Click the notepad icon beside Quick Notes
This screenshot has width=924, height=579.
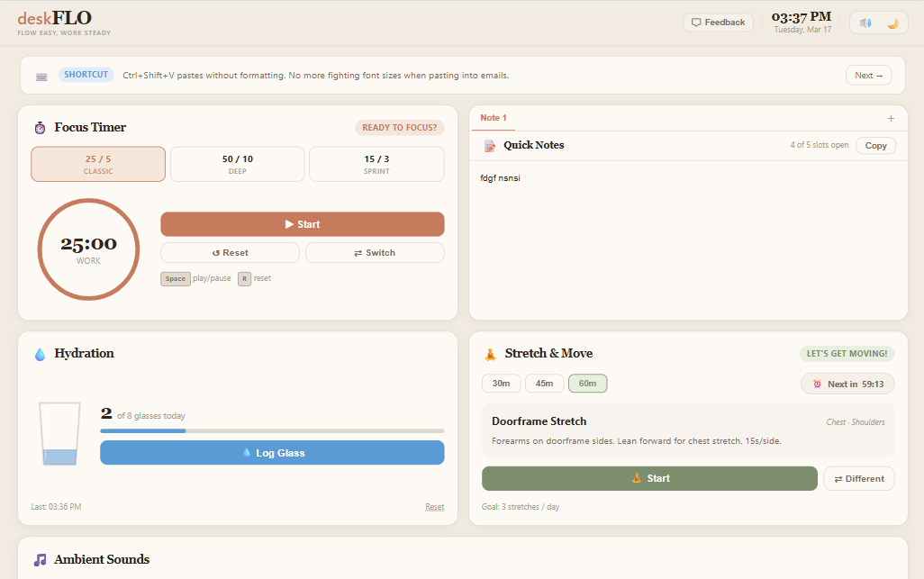[x=489, y=145]
